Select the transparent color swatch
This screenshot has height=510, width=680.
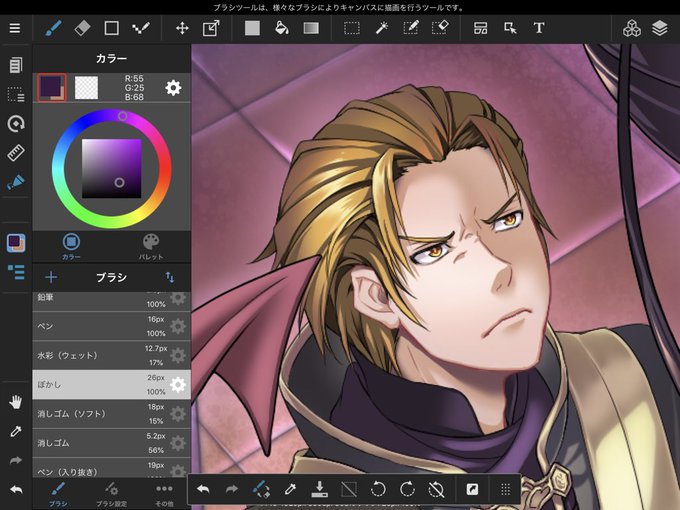86,88
